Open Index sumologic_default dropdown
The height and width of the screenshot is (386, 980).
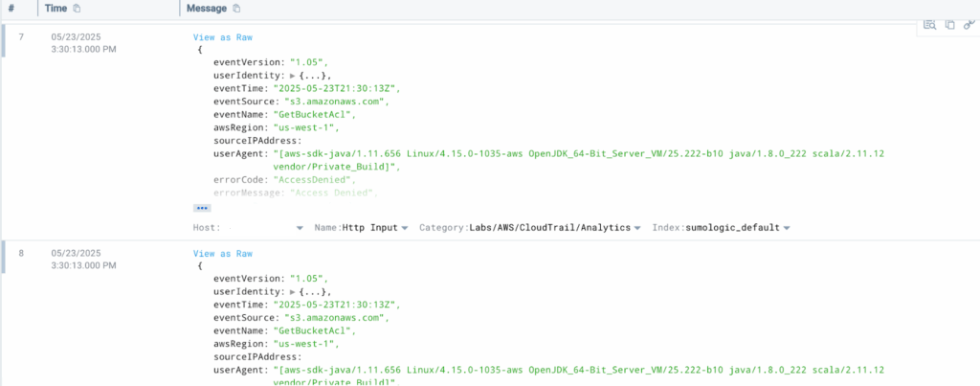click(x=787, y=228)
